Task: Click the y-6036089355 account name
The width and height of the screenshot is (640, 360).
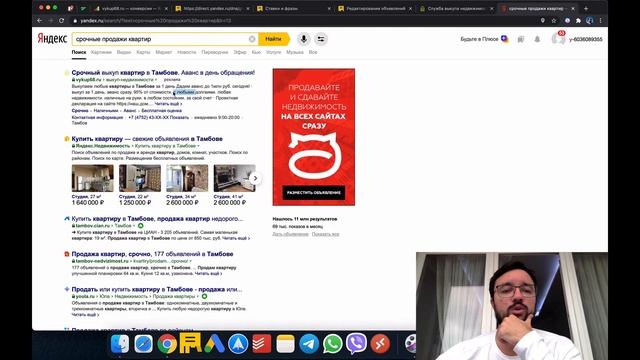Action: [x=585, y=40]
